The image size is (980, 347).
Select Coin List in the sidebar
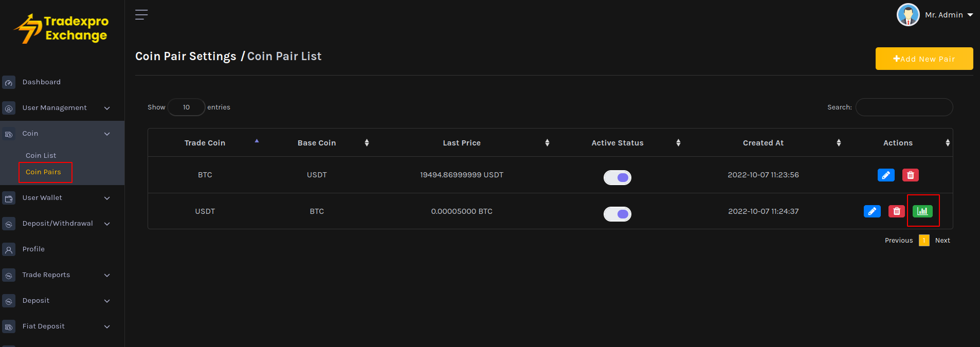(41, 155)
